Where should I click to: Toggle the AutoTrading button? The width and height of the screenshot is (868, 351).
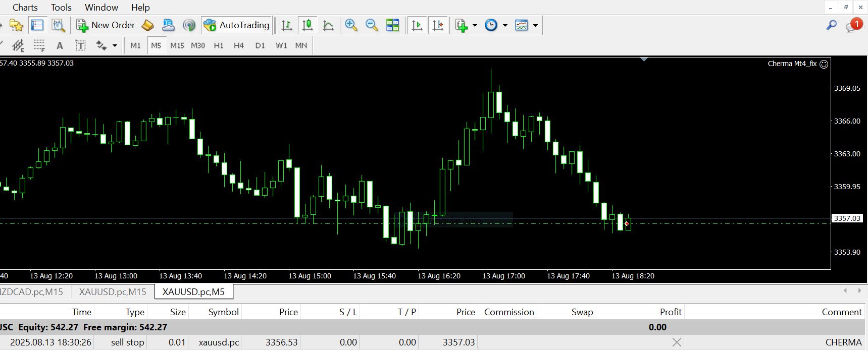pos(236,25)
